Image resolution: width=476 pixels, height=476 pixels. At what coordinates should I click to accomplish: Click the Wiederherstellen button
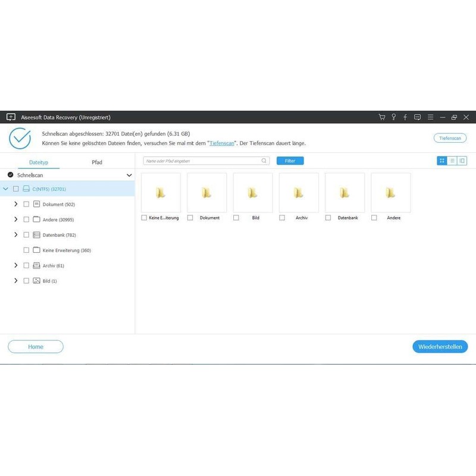point(441,346)
